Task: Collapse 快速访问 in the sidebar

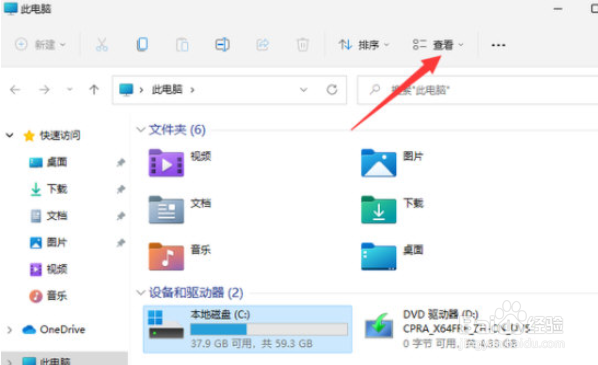Action: (10, 135)
